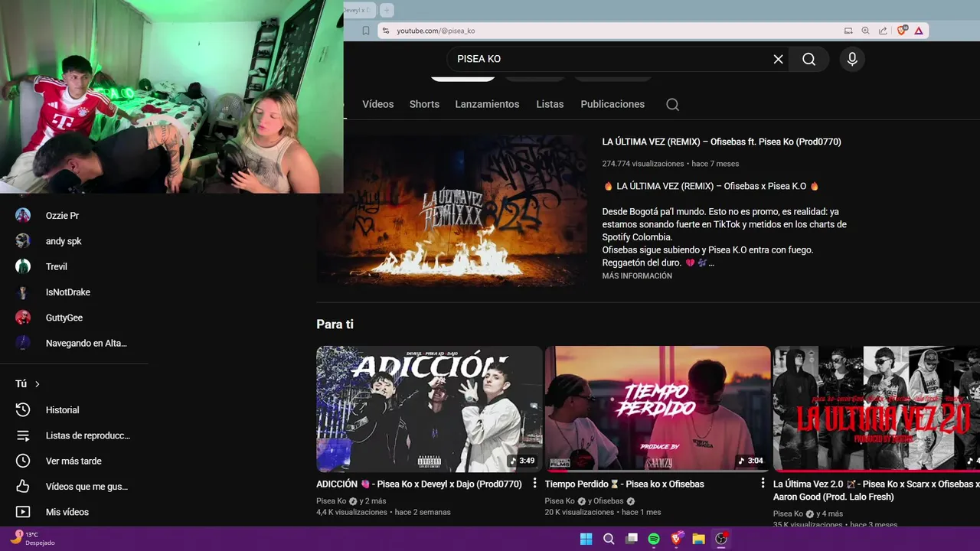Open La Última Vez 2.0 thumbnail
Screen dimensions: 980x551
[x=877, y=409]
